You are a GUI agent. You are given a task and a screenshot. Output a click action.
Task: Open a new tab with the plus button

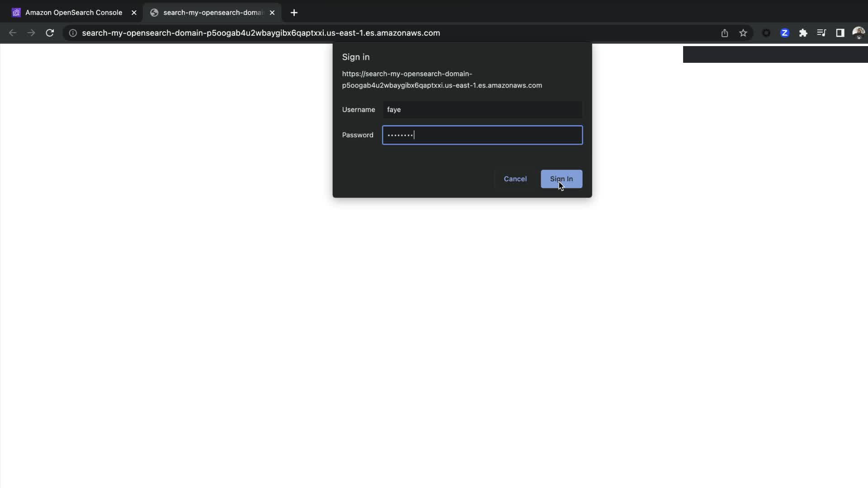click(294, 13)
